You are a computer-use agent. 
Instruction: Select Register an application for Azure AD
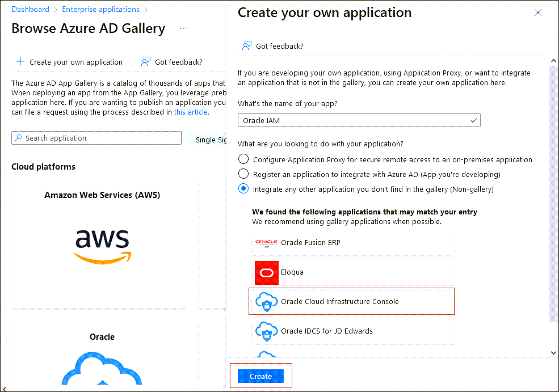click(243, 174)
